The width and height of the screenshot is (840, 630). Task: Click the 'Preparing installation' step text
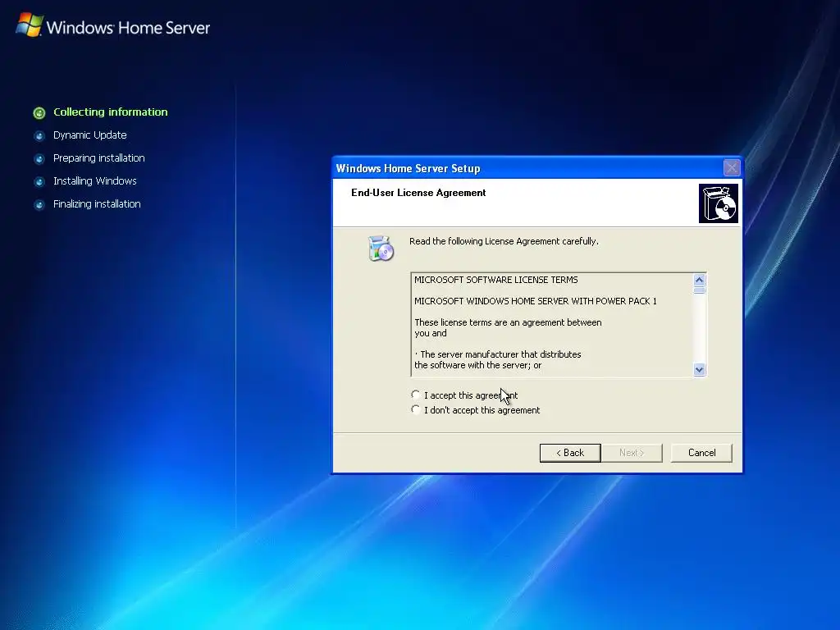[99, 158]
